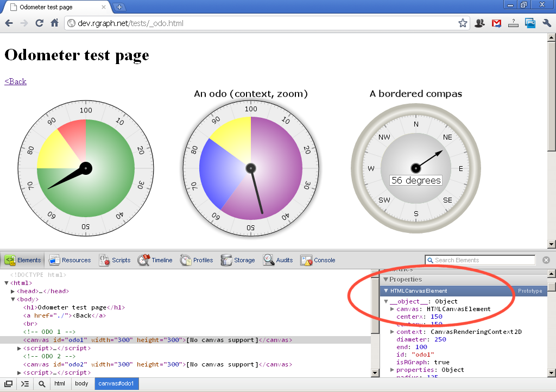Open the wrench settings menu
This screenshot has width=556, height=392.
tap(547, 23)
